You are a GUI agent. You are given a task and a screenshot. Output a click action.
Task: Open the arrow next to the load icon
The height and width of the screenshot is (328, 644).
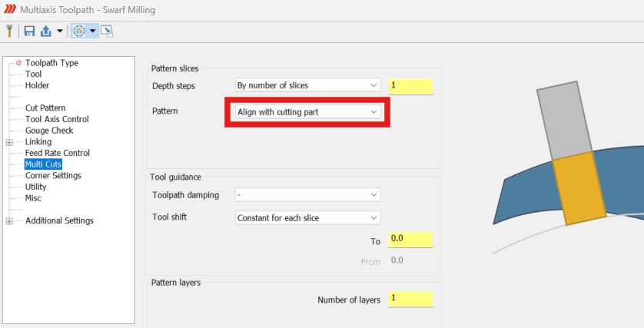point(59,31)
